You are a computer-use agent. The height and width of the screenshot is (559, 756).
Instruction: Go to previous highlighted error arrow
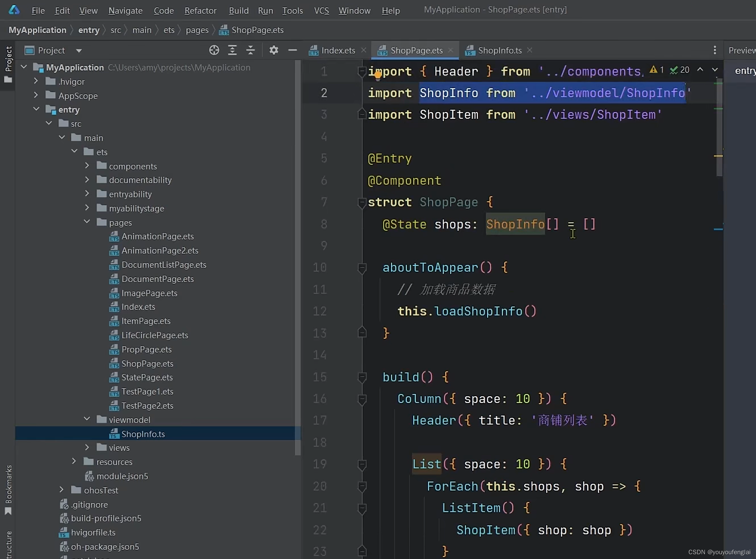pos(700,70)
